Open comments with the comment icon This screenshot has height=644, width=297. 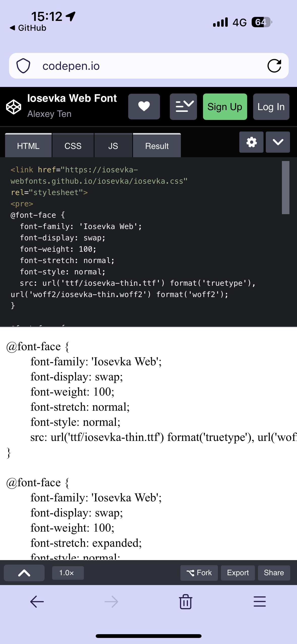pos(183,106)
